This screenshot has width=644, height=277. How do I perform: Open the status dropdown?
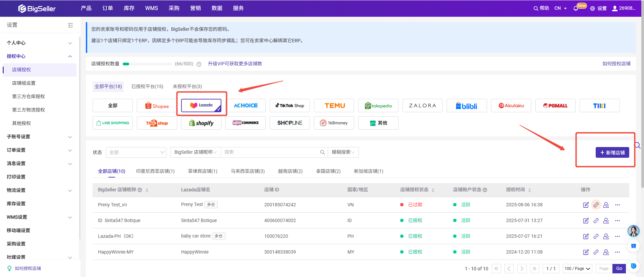(x=136, y=152)
